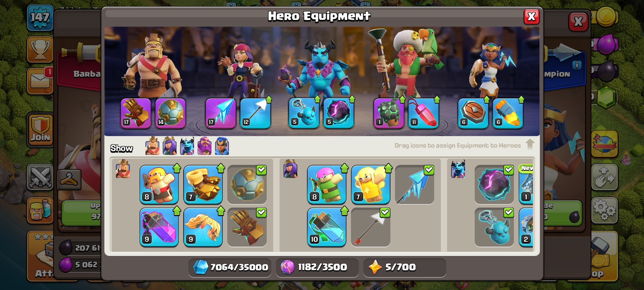
Task: Select the checked spear equipment in Queen list
Action: click(371, 227)
